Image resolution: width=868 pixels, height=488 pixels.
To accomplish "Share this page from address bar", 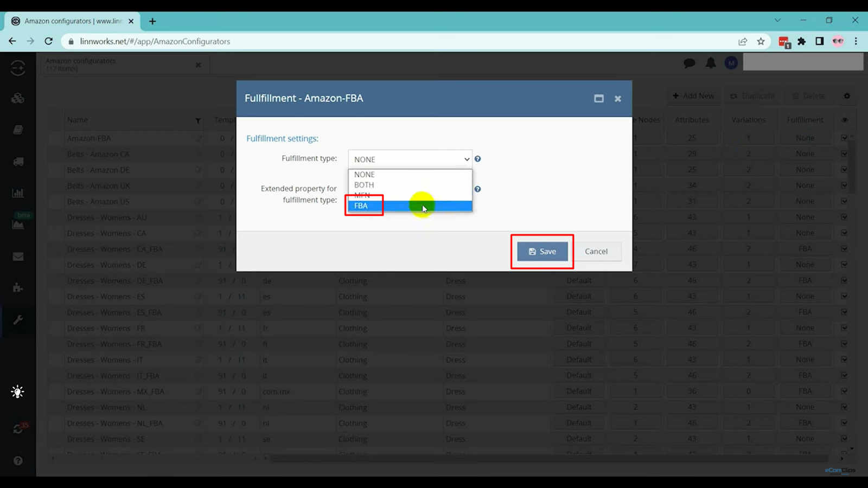I will click(x=743, y=41).
